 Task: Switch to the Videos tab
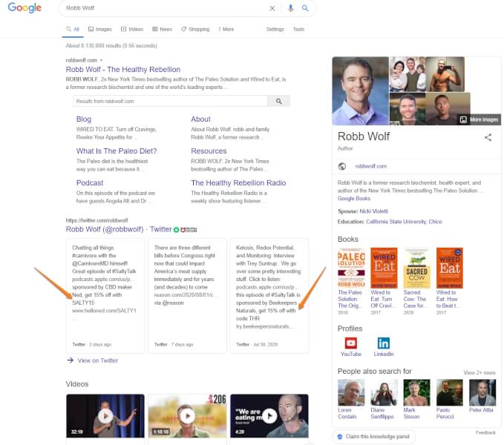click(132, 29)
